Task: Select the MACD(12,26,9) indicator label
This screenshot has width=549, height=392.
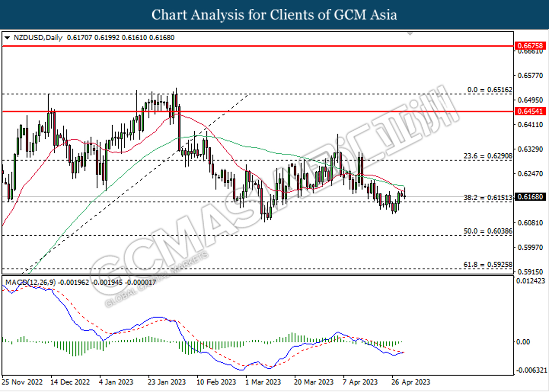Action: [30, 283]
